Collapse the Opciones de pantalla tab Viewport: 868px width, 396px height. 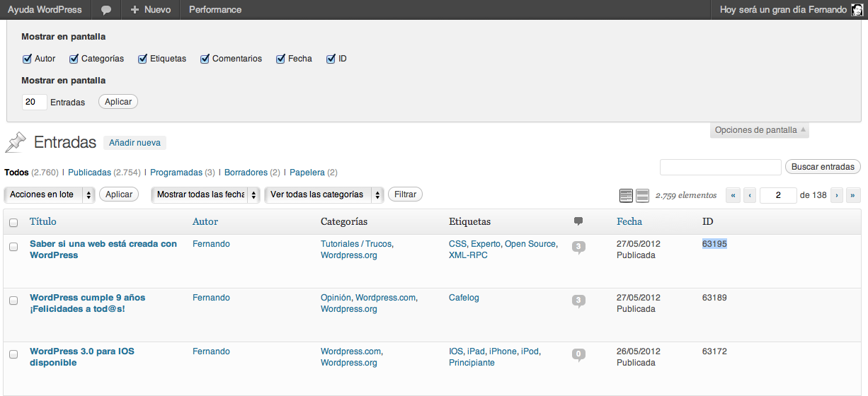point(759,130)
